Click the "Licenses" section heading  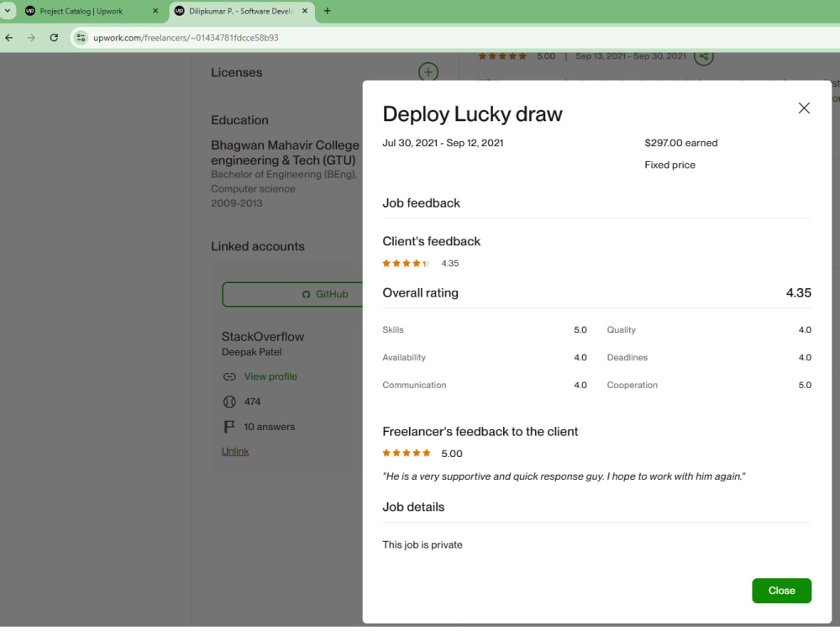coord(236,72)
